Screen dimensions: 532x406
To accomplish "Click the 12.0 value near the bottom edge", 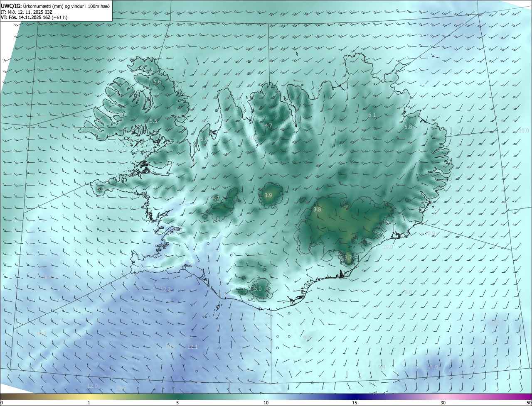I will point(92,386).
